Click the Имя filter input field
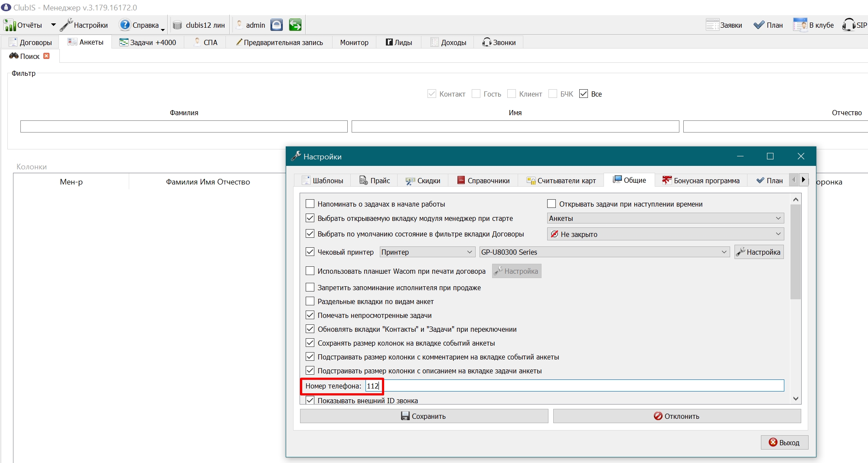Viewport: 868px width, 463px height. click(515, 126)
